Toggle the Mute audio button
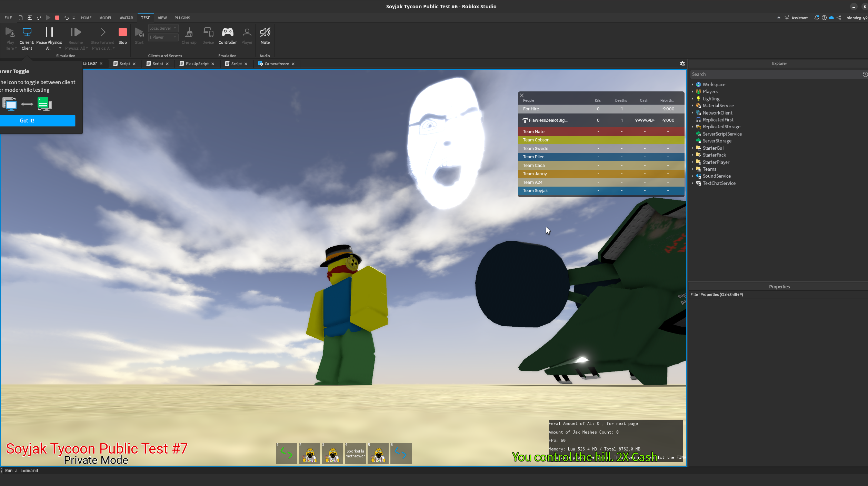Viewport: 868px width, 486px height. [x=265, y=36]
